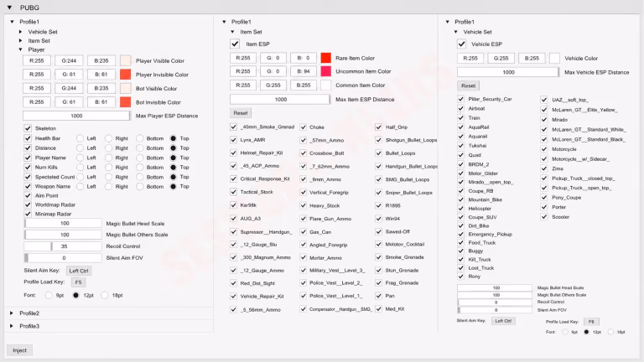The width and height of the screenshot is (644, 362).
Task: Click Left Ctrl key button beside F5 panel
Action: tap(79, 271)
